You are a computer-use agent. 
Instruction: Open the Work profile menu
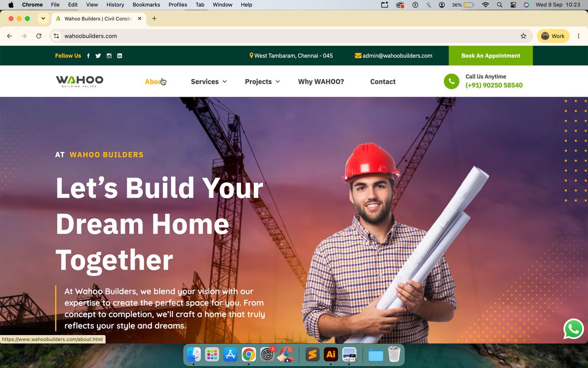553,36
